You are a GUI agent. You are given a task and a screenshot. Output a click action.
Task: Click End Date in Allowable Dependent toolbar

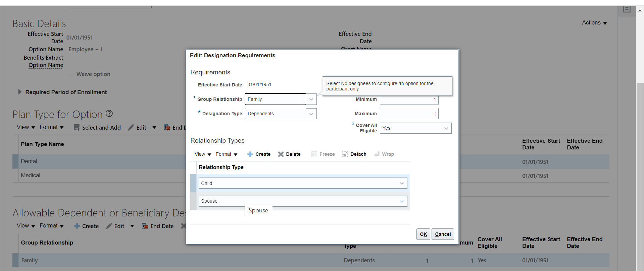(157, 226)
